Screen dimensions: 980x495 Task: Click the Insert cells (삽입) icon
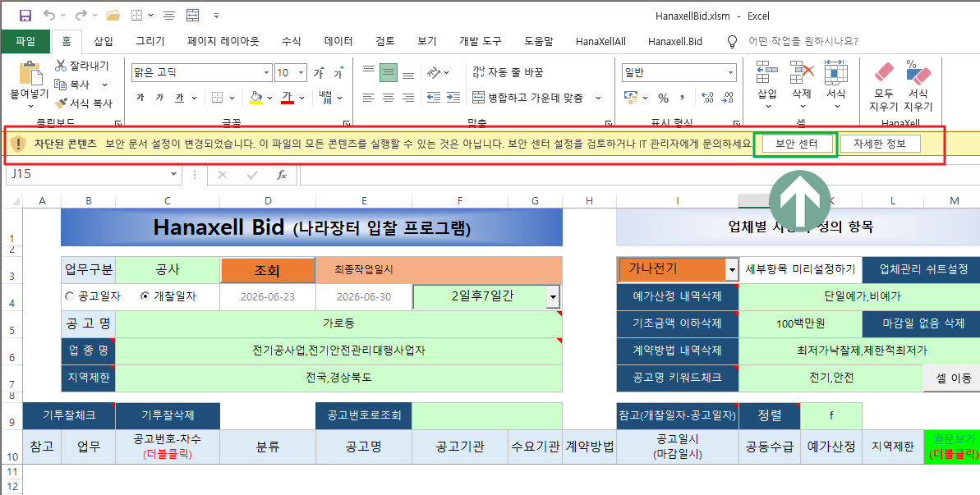(x=767, y=72)
